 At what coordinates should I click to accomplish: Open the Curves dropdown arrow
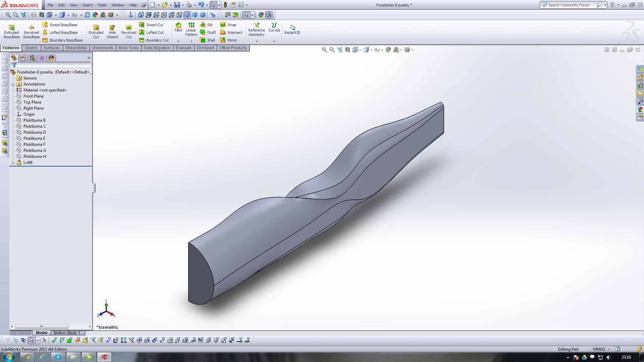pos(274,41)
